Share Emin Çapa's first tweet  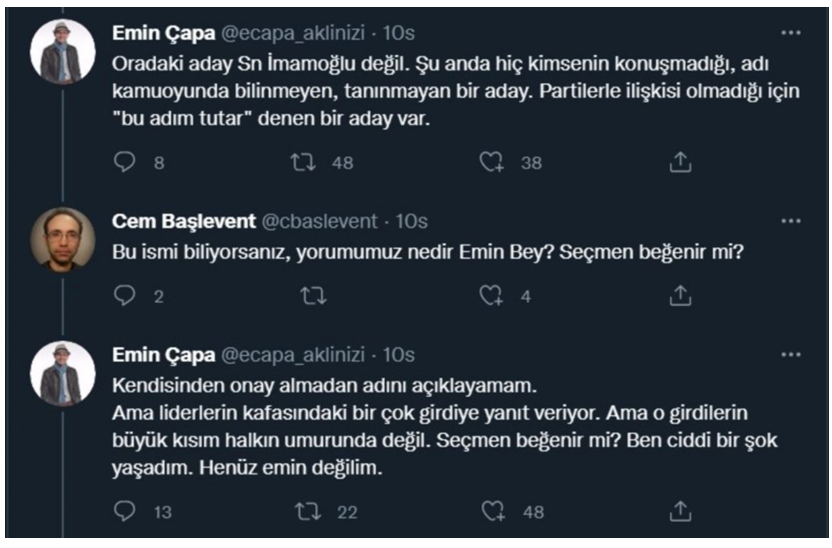(680, 162)
